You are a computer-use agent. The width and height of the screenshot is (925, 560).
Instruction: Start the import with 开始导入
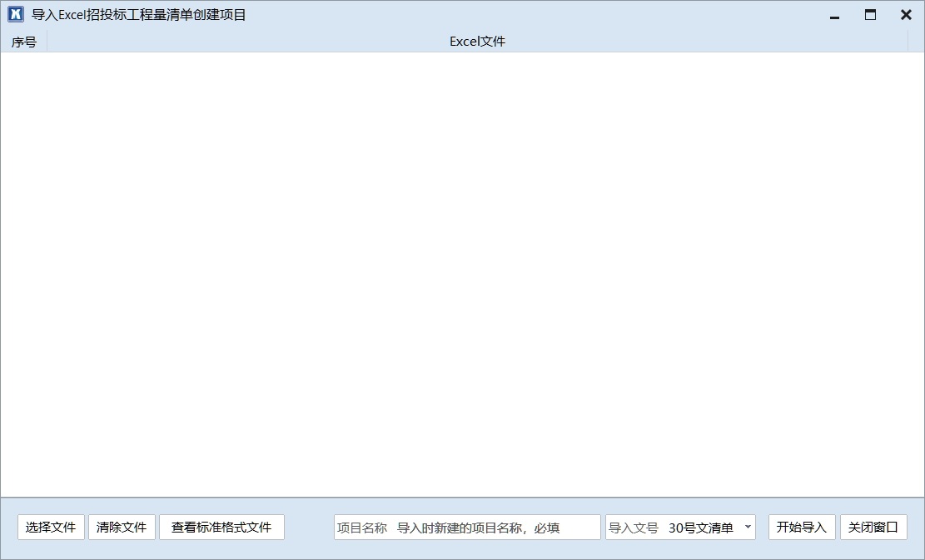801,528
